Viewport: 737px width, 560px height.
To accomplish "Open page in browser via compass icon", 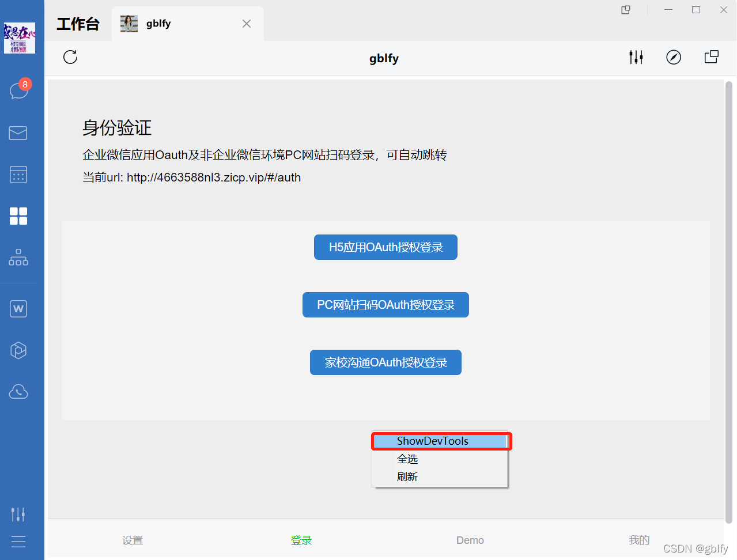I will (674, 57).
